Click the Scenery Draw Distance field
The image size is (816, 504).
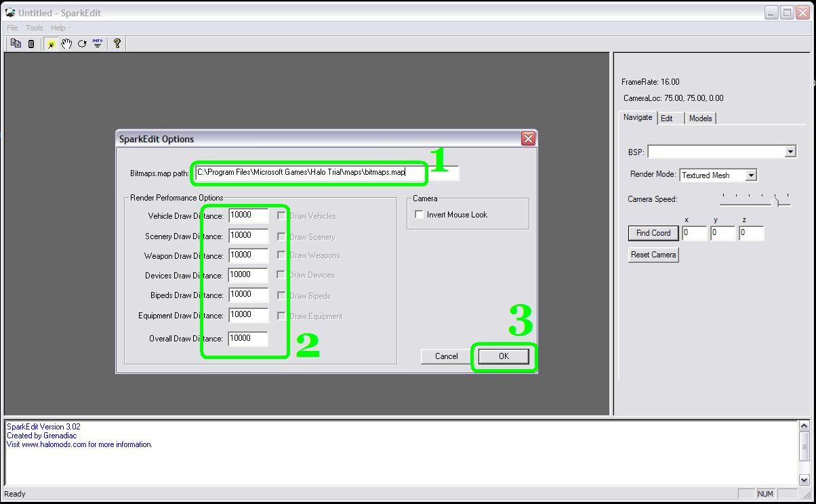tap(248, 236)
